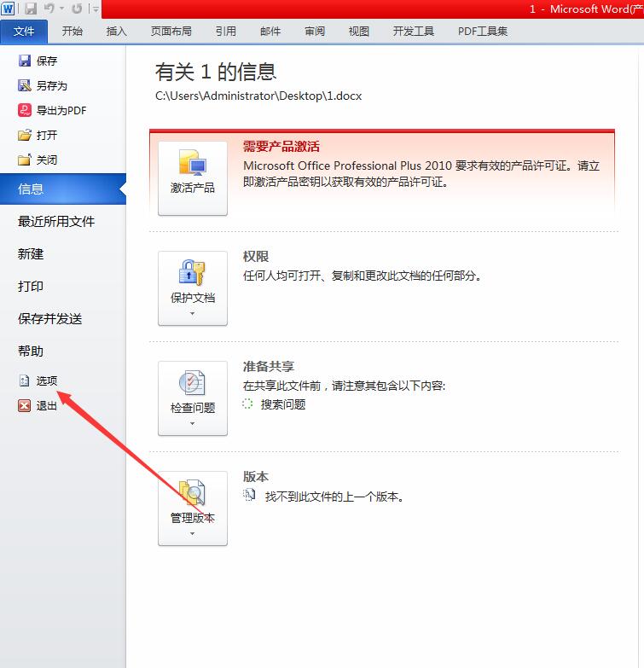Click the 管理版本 magnifier icon
Screen dimensions: 644x668
tap(192, 492)
